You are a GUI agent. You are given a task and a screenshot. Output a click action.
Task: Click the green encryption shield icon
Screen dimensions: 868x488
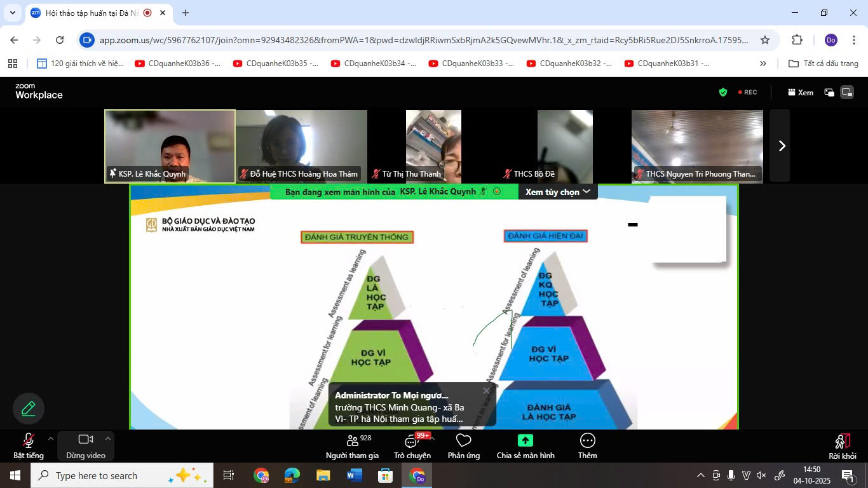[722, 92]
